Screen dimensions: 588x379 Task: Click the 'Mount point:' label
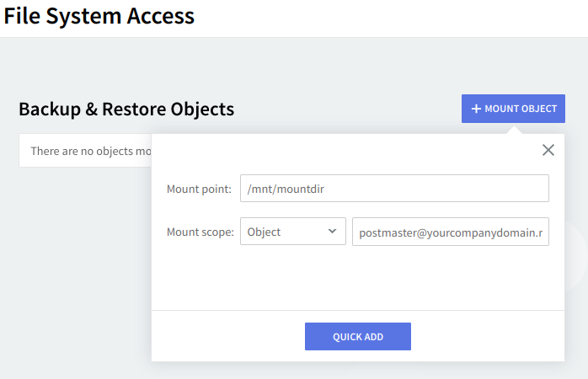point(199,189)
